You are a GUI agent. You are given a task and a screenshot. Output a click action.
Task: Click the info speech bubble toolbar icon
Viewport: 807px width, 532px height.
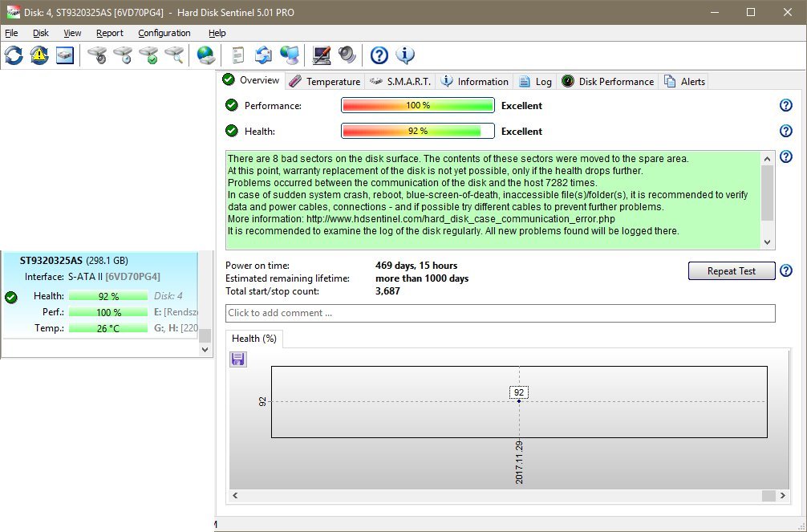pos(405,55)
